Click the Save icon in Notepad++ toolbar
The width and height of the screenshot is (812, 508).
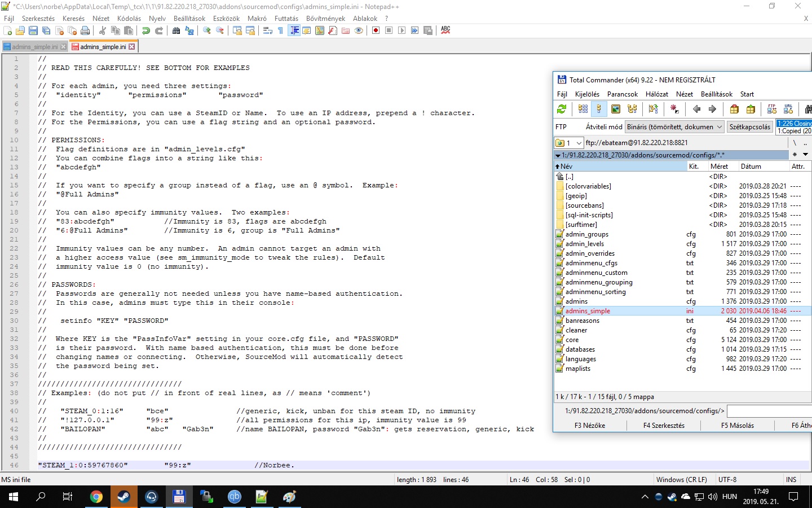click(33, 30)
